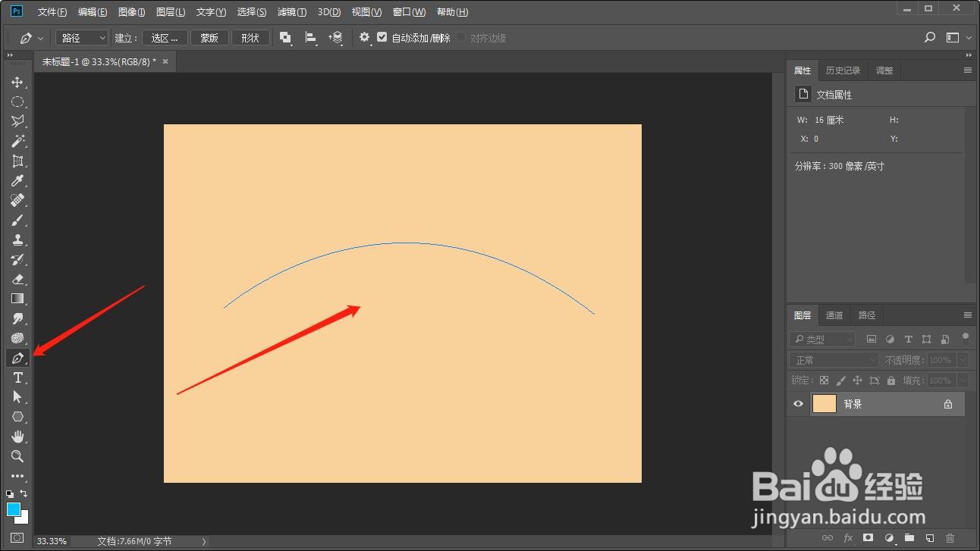
Task: Select the Sponge tool
Action: click(17, 338)
